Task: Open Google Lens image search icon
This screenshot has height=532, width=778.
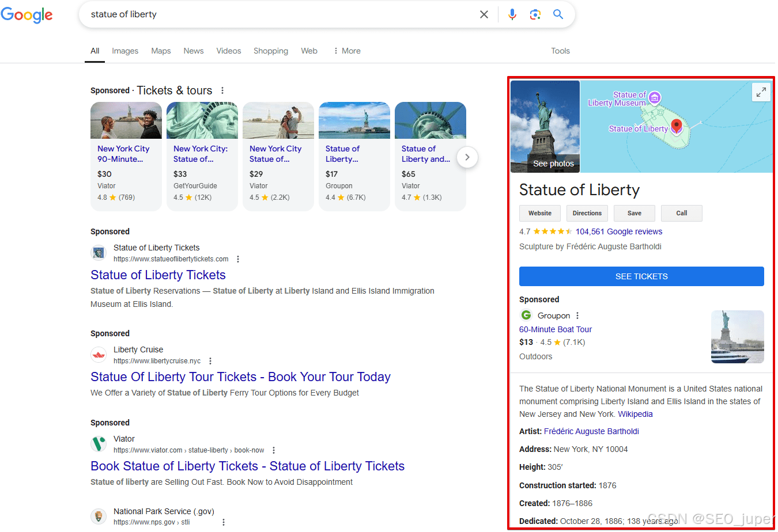Action: (x=535, y=14)
